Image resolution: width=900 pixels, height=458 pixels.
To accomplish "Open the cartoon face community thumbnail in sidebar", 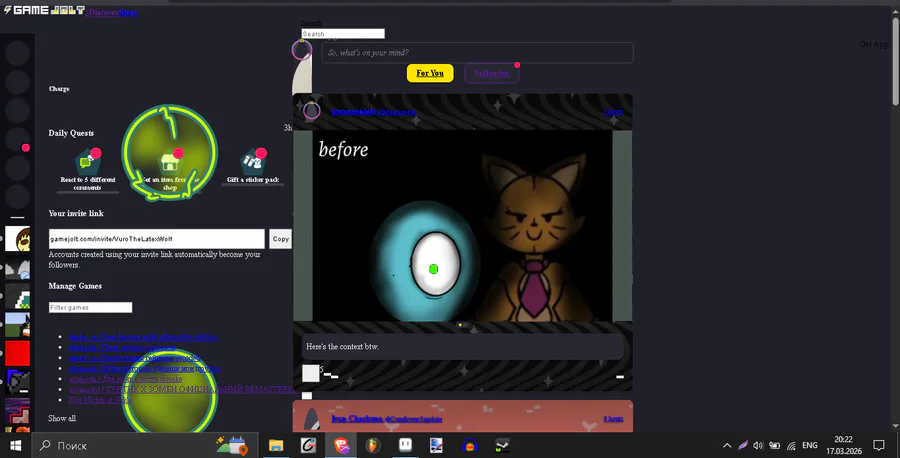I will tap(17, 239).
